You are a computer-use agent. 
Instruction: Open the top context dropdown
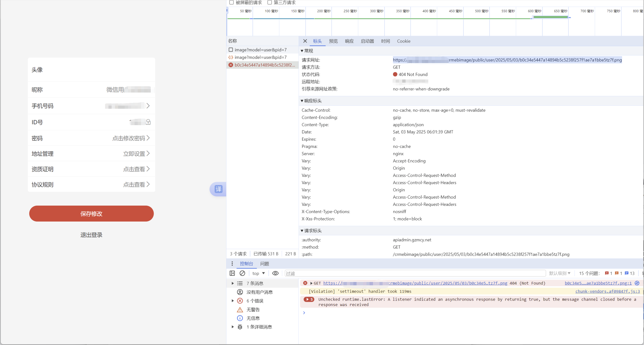pyautogui.click(x=258, y=273)
